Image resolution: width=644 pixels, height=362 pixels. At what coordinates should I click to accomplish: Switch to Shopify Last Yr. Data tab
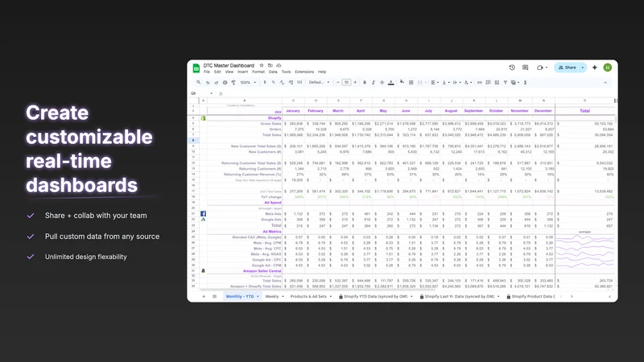460,296
